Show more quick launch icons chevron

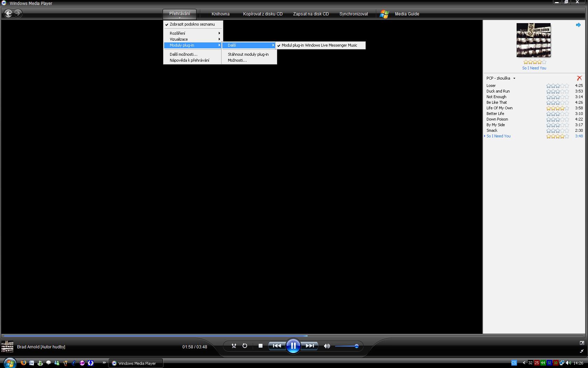[104, 363]
